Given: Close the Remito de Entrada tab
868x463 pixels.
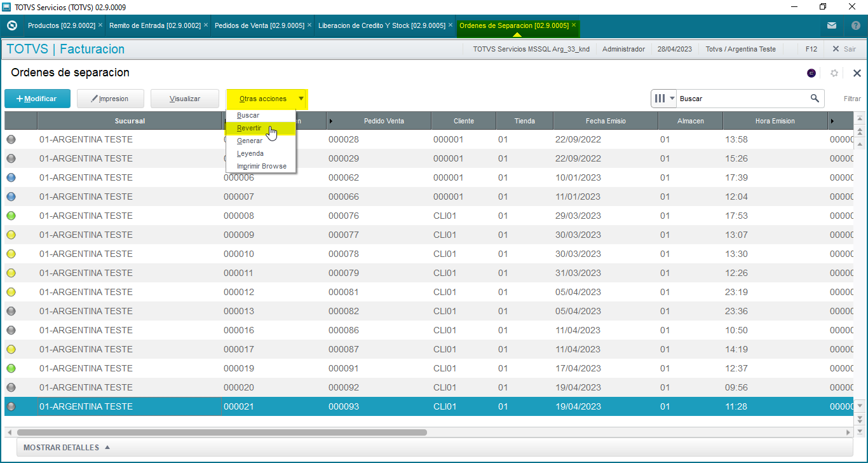Looking at the screenshot, I should pyautogui.click(x=206, y=25).
